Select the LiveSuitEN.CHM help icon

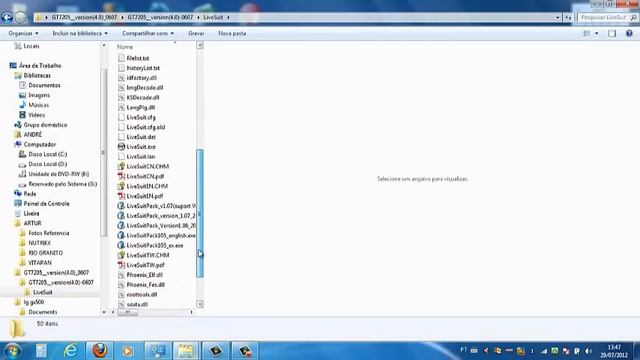[121, 186]
